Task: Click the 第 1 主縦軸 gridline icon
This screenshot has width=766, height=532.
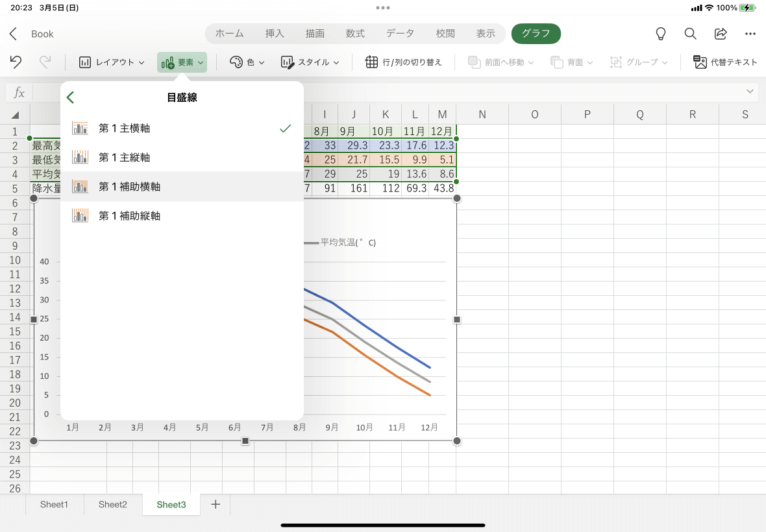Action: pos(80,157)
